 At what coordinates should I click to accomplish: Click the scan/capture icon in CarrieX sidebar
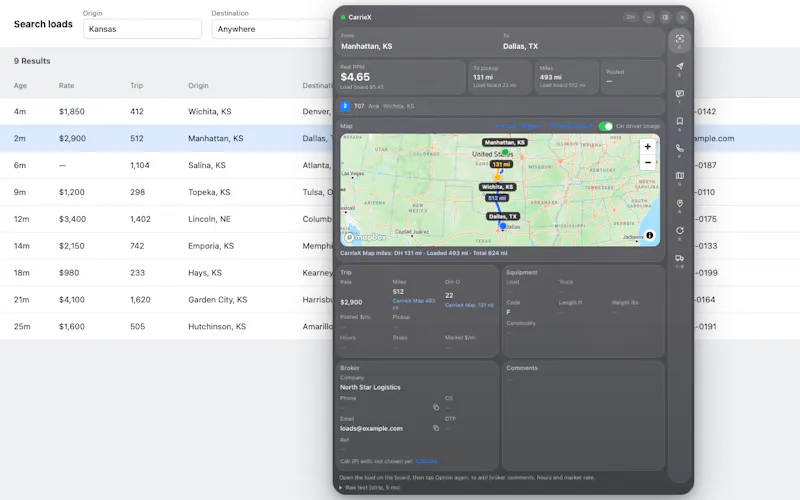(x=680, y=39)
